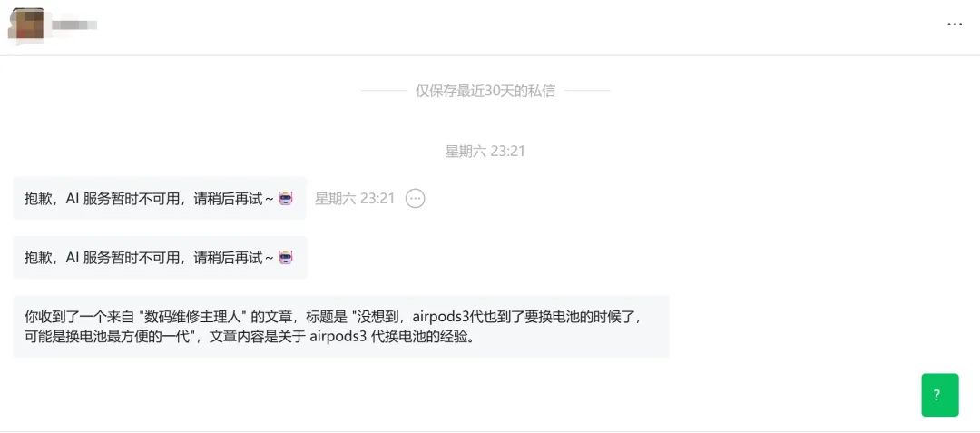This screenshot has width=980, height=433.
Task: Click the robot emoji in the second message
Action: coord(286,258)
